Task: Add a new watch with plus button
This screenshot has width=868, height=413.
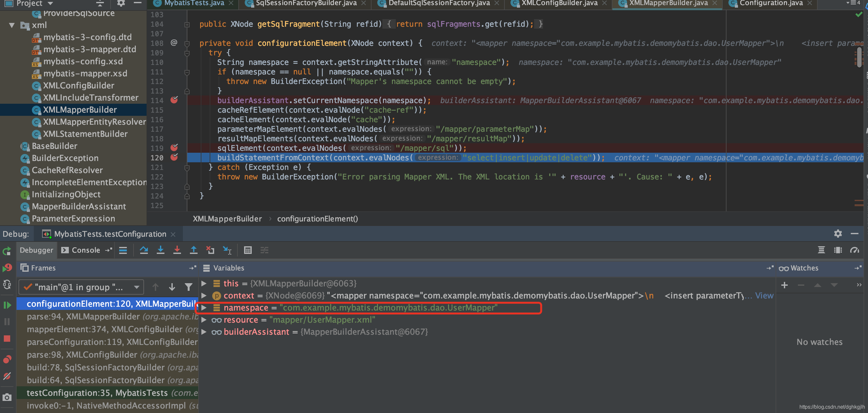Action: [x=784, y=285]
